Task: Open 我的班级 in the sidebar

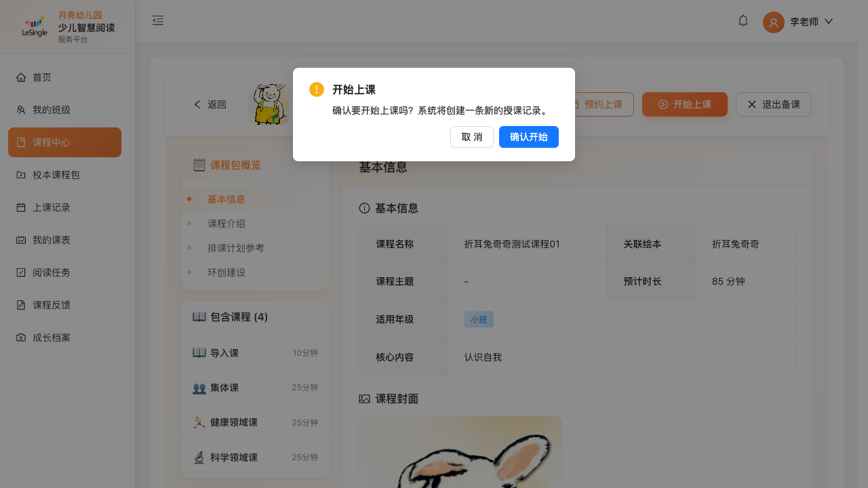Action: pyautogui.click(x=52, y=110)
